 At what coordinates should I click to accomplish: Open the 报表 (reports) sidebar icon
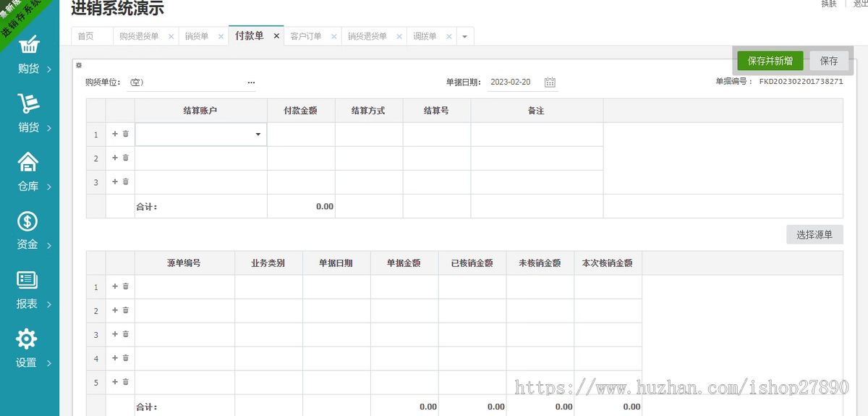click(x=27, y=280)
